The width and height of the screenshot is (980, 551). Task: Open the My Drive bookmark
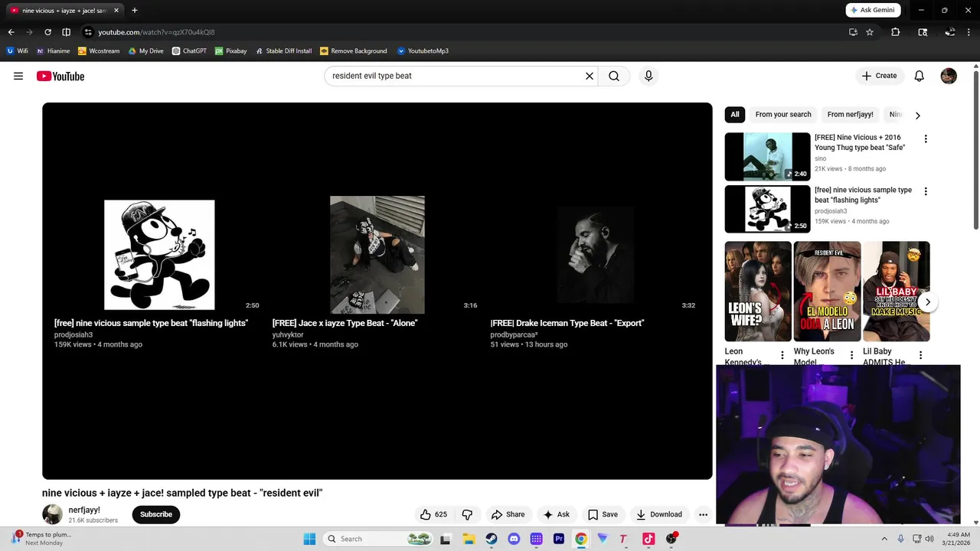145,51
